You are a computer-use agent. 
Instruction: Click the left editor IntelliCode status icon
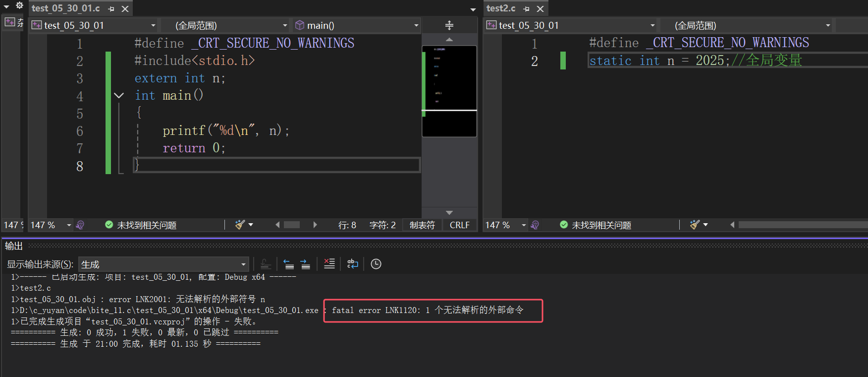pyautogui.click(x=80, y=225)
